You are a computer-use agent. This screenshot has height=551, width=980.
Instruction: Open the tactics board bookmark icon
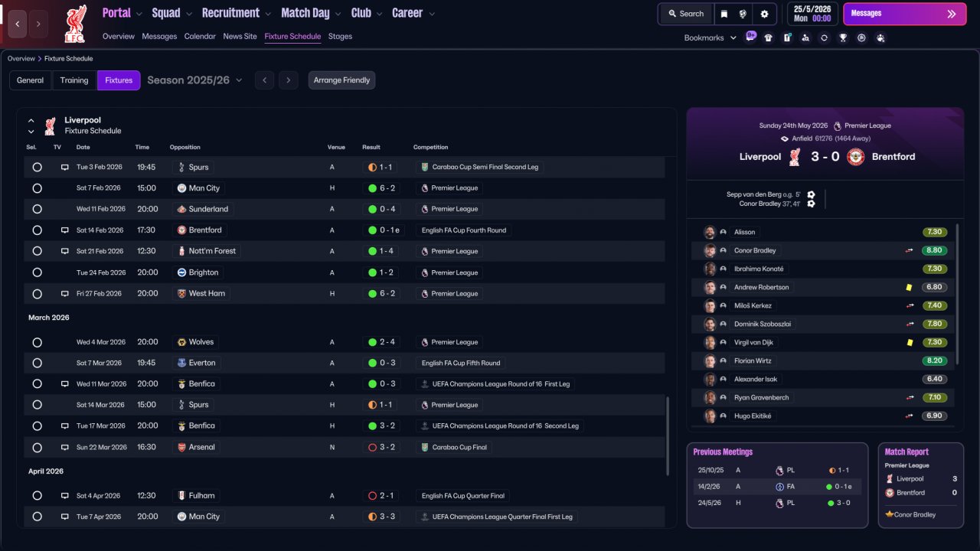[x=787, y=37]
